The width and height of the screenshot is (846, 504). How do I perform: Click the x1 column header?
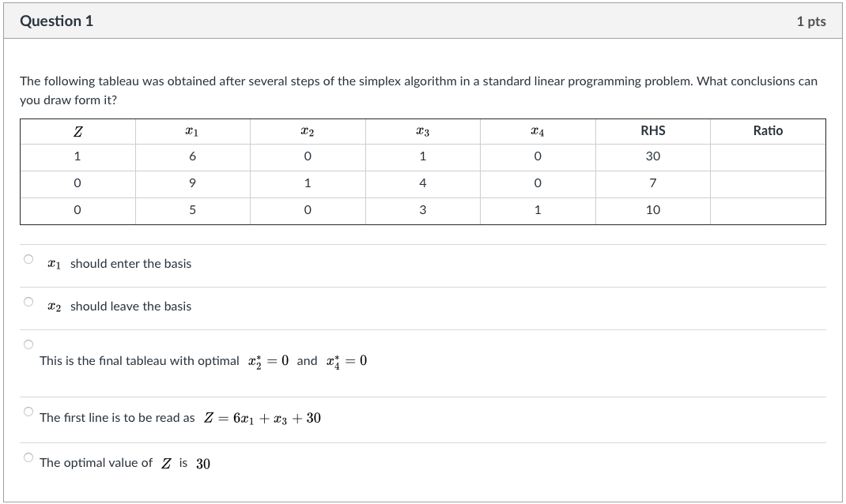pyautogui.click(x=192, y=130)
